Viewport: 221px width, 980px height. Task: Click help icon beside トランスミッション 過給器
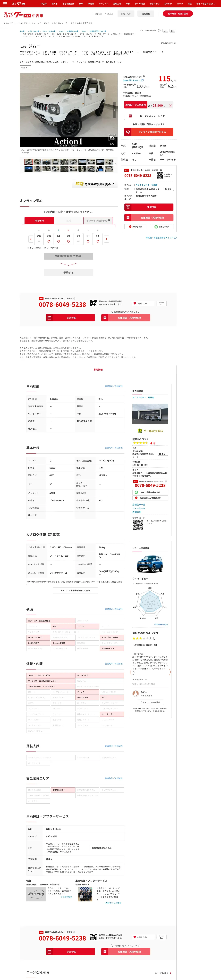coord(85,493)
